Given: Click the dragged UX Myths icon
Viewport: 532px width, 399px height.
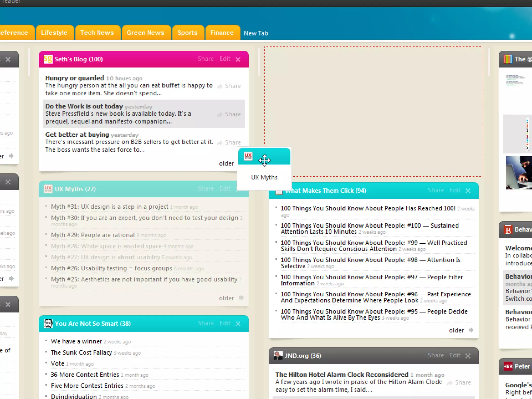Looking at the screenshot, I should (x=248, y=156).
